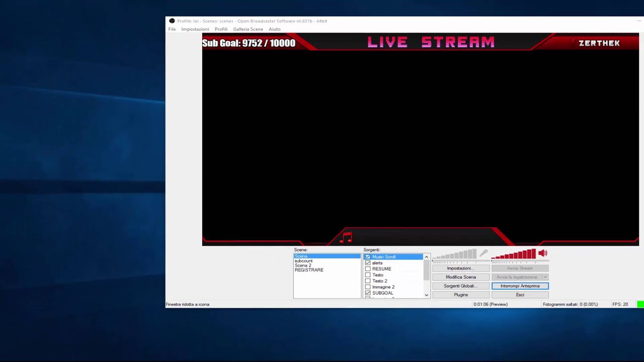The image size is (644, 362).
Task: Click the green status indicator in the status bar
Action: click(640, 304)
